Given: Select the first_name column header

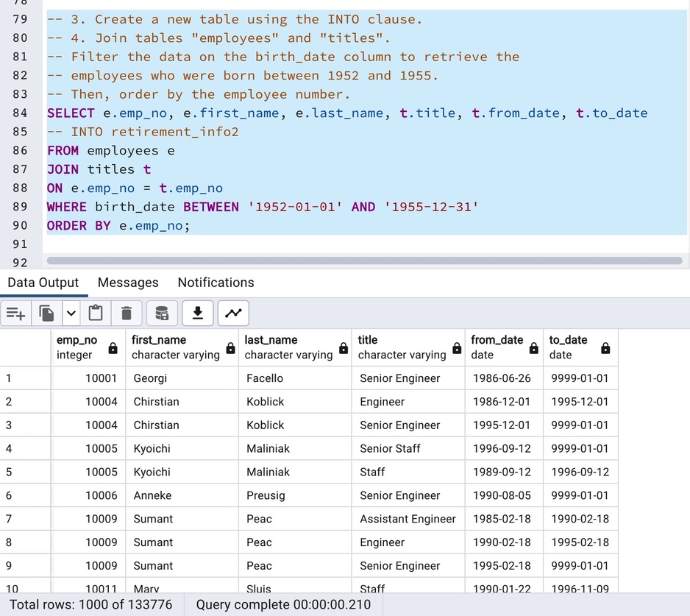Looking at the screenshot, I should 182,347.
